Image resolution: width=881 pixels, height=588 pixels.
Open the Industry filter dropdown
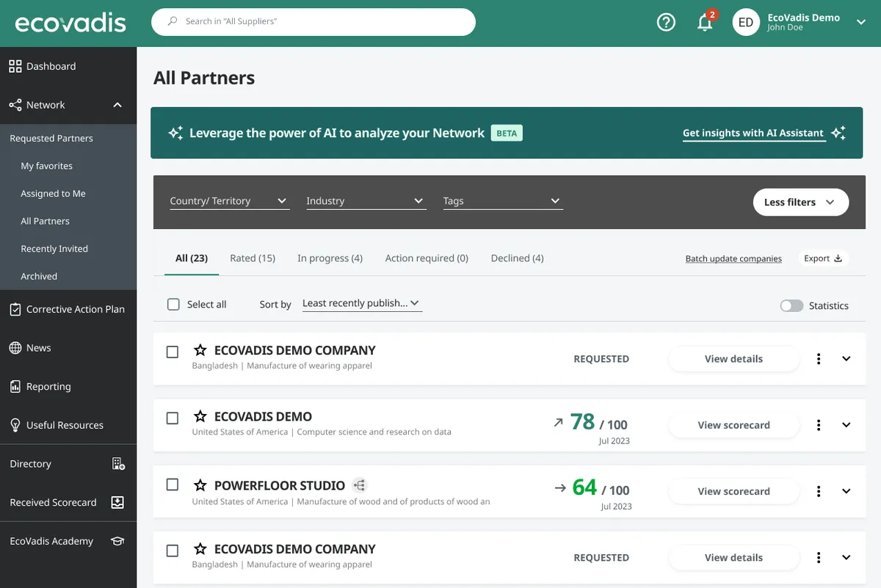[x=366, y=200]
